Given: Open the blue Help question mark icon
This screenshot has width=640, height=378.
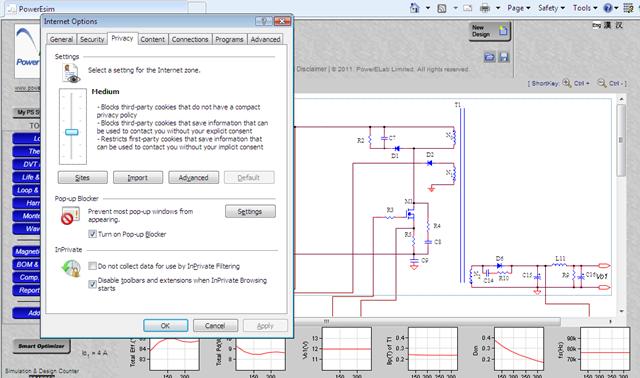Looking at the screenshot, I should tap(608, 8).
